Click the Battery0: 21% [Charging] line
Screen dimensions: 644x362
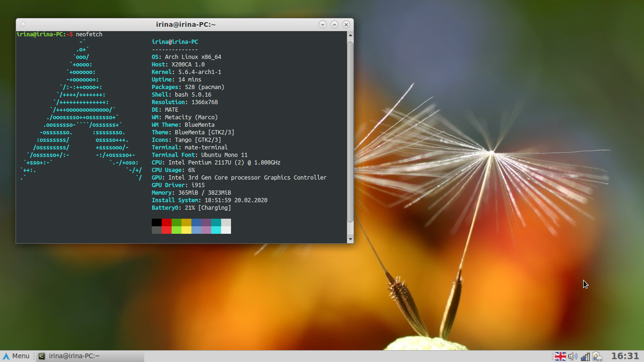(x=191, y=208)
